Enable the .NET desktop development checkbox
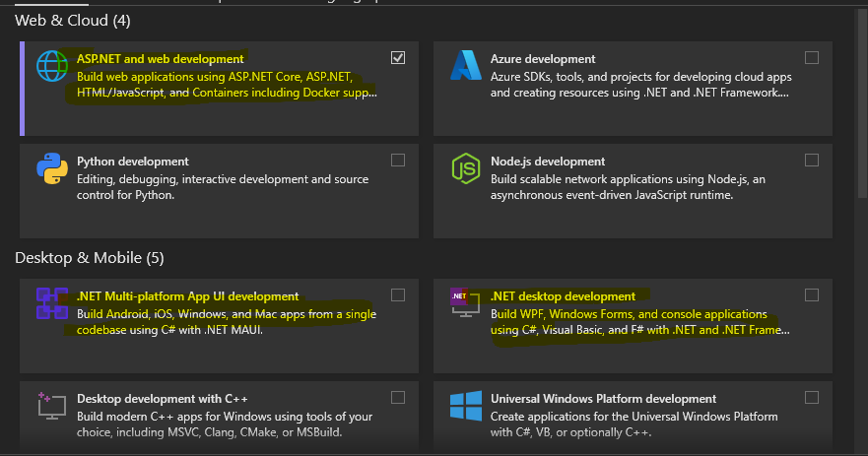Screen dimensions: 868x456 point(812,295)
